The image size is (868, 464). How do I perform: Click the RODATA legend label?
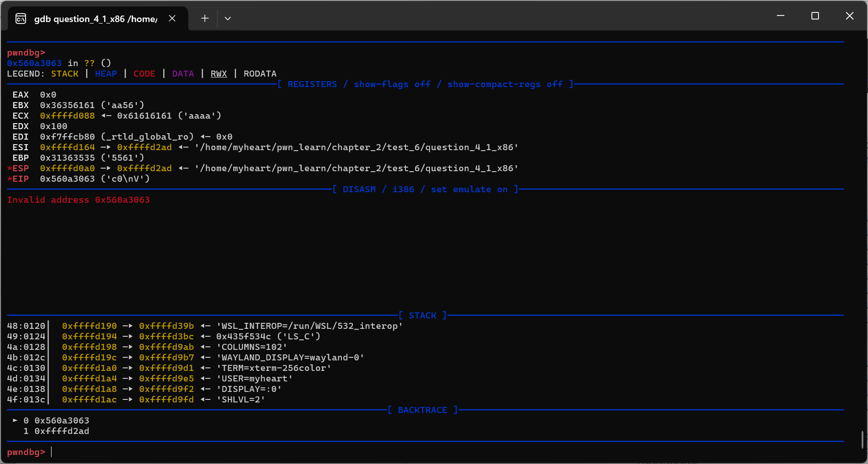click(x=260, y=74)
